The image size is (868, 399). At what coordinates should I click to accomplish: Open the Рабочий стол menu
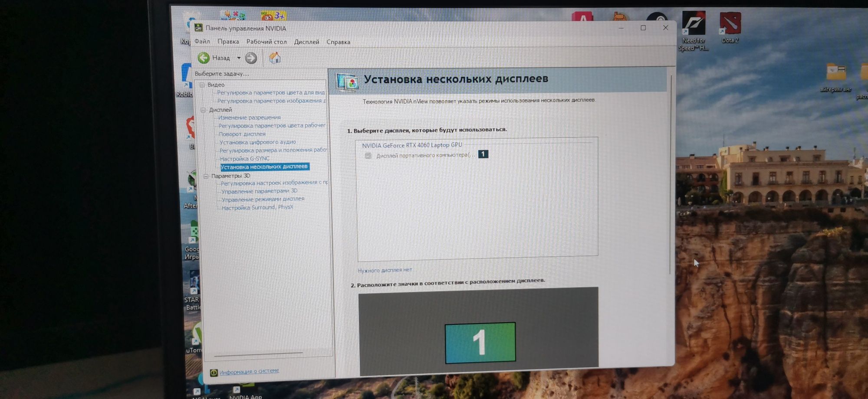(266, 42)
